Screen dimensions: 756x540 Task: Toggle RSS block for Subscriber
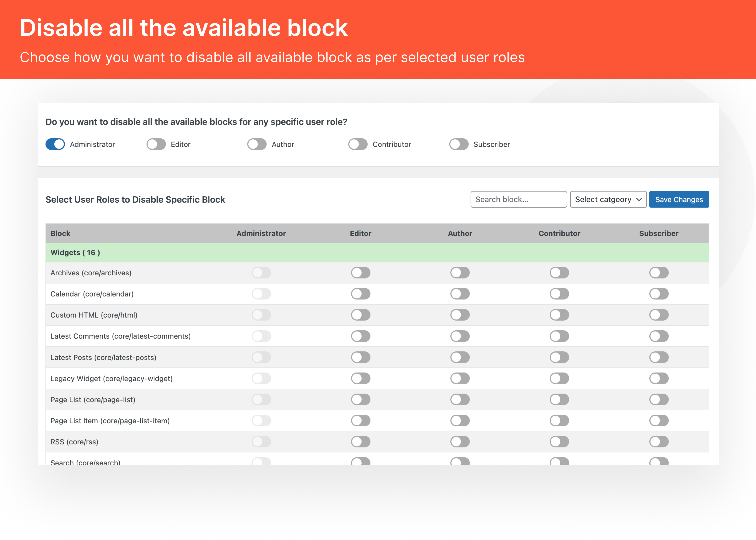659,442
